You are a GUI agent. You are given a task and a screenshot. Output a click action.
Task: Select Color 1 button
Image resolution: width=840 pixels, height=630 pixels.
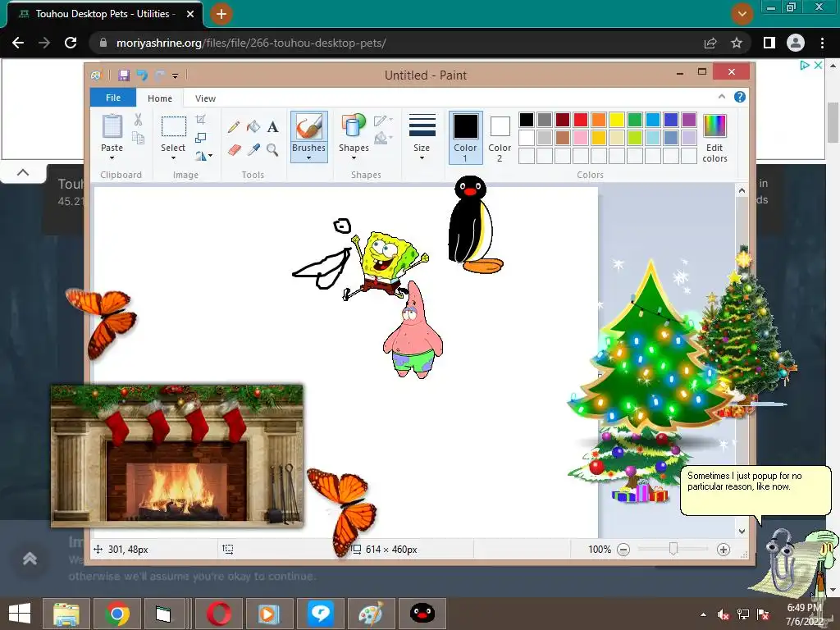pyautogui.click(x=466, y=137)
